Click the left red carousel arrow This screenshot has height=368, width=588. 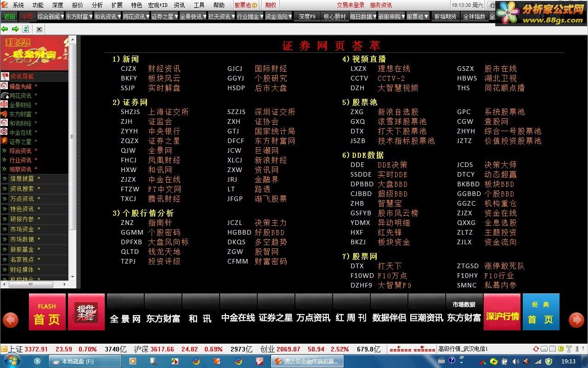(x=11, y=320)
